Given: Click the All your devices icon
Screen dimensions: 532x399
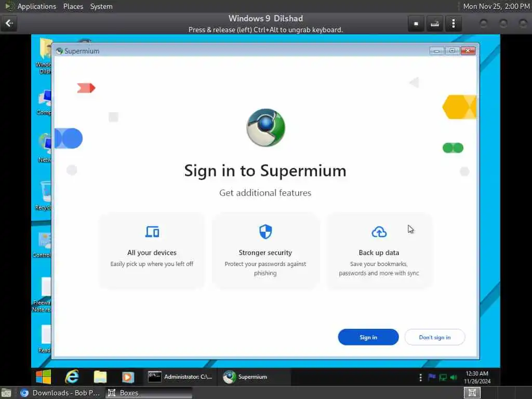Looking at the screenshot, I should click(x=152, y=232).
